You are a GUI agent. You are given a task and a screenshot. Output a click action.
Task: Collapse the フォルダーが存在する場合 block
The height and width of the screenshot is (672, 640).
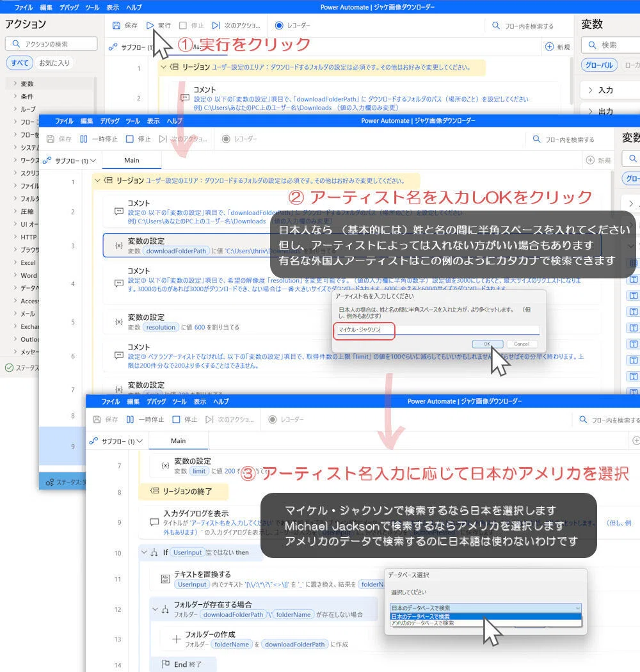point(155,609)
